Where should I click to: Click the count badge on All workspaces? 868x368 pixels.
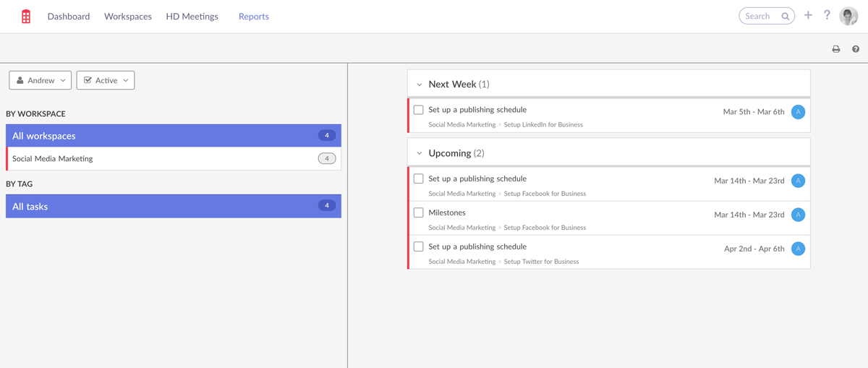(x=327, y=135)
